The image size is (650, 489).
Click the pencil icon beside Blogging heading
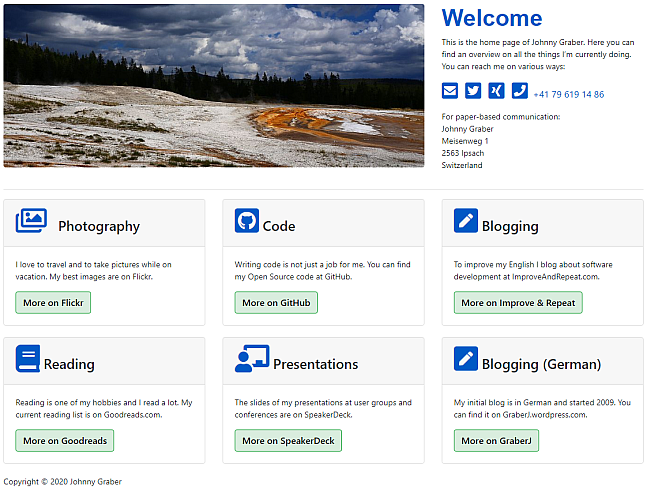466,220
